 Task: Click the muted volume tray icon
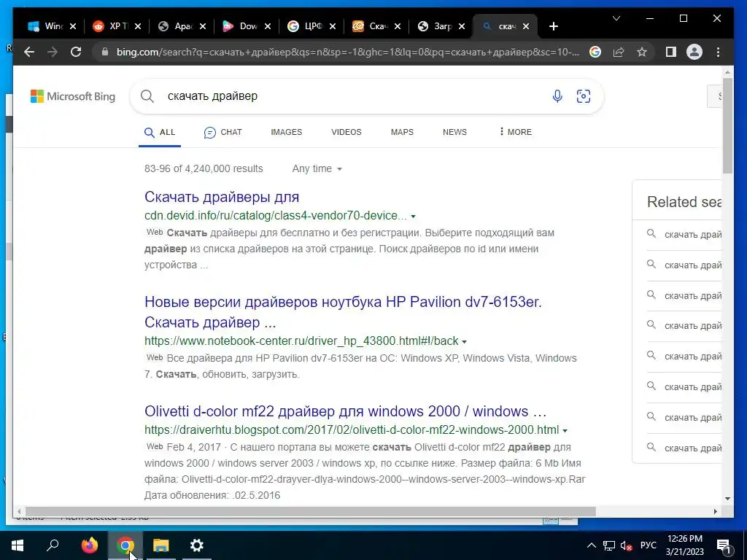pos(627,545)
